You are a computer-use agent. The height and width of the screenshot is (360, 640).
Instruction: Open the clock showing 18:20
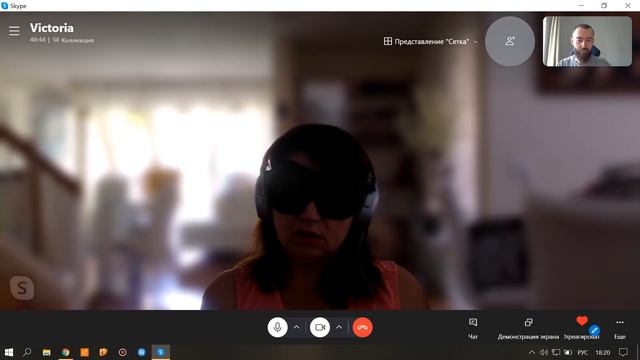(x=602, y=352)
